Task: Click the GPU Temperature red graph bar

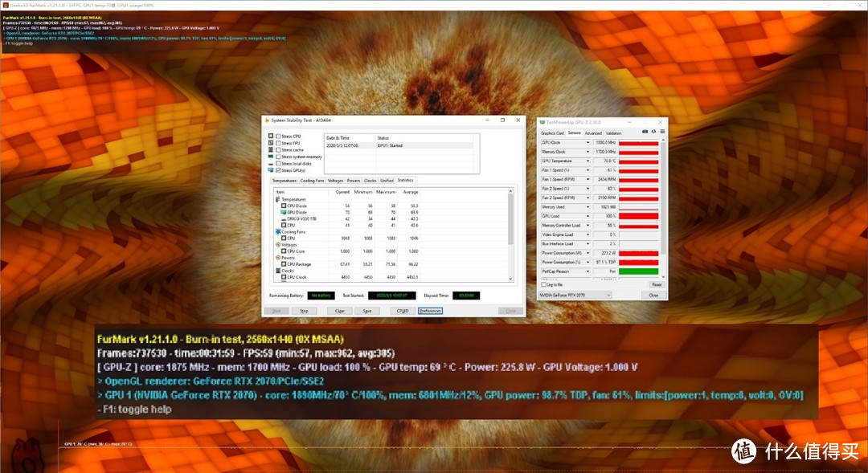Action: point(638,161)
